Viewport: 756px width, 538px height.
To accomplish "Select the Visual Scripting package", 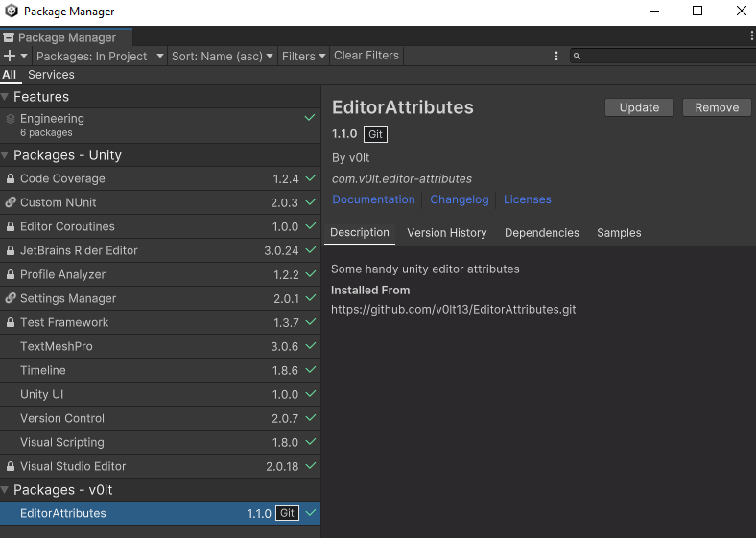I will click(x=160, y=442).
